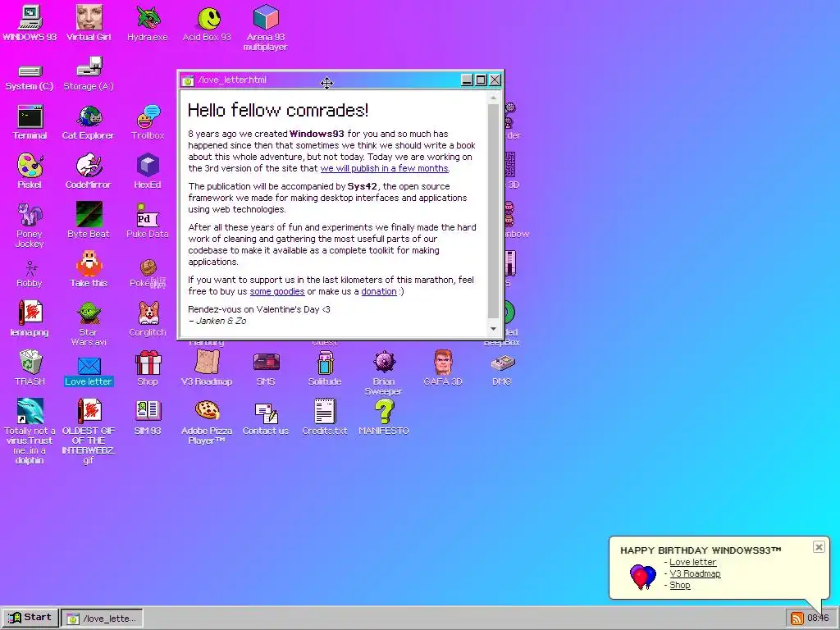Open Contact us icon

[266, 419]
